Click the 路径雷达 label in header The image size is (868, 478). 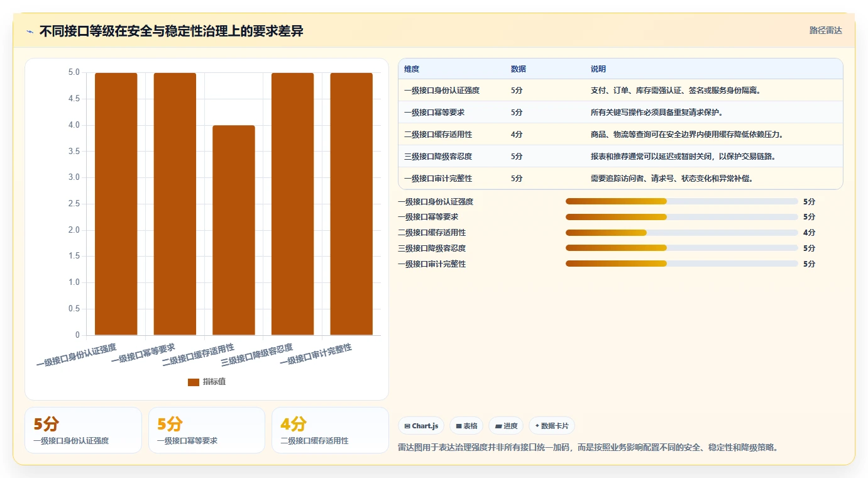pyautogui.click(x=825, y=30)
